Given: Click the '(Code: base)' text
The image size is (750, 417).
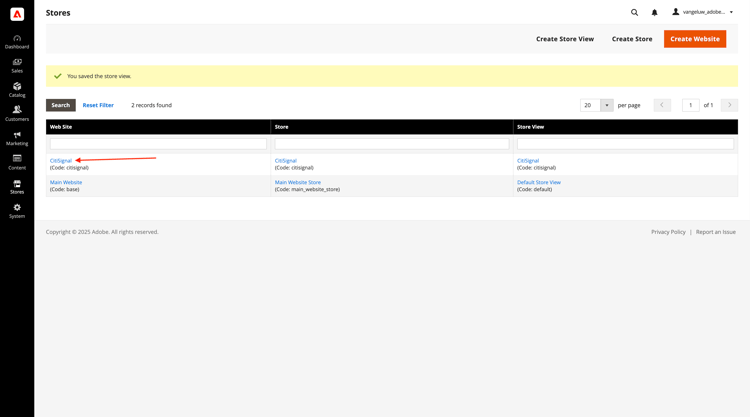Looking at the screenshot, I should pos(65,189).
